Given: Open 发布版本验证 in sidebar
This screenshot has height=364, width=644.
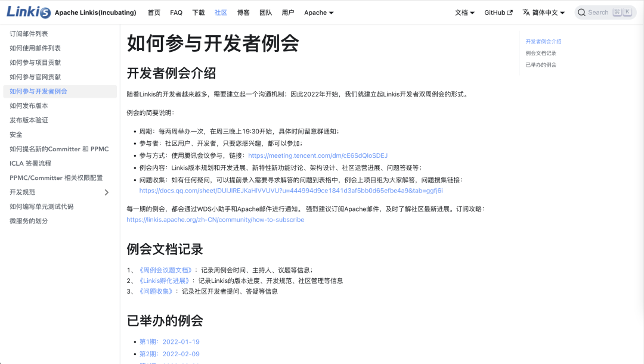Looking at the screenshot, I should (60, 120).
